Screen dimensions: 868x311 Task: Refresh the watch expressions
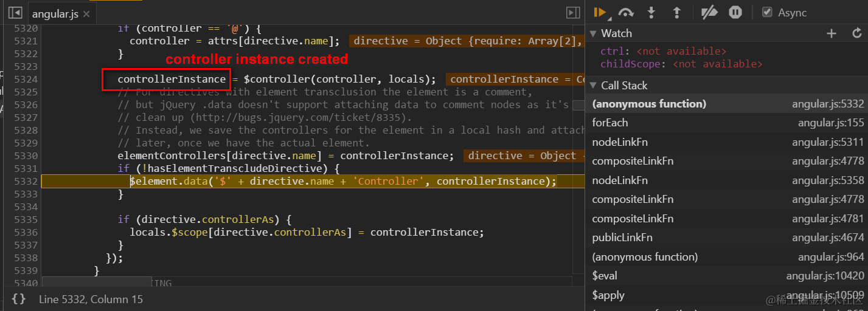(x=857, y=33)
